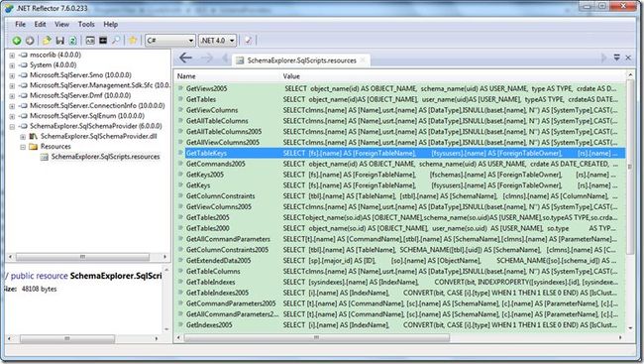Click the black window toolbar icon

(x=103, y=41)
